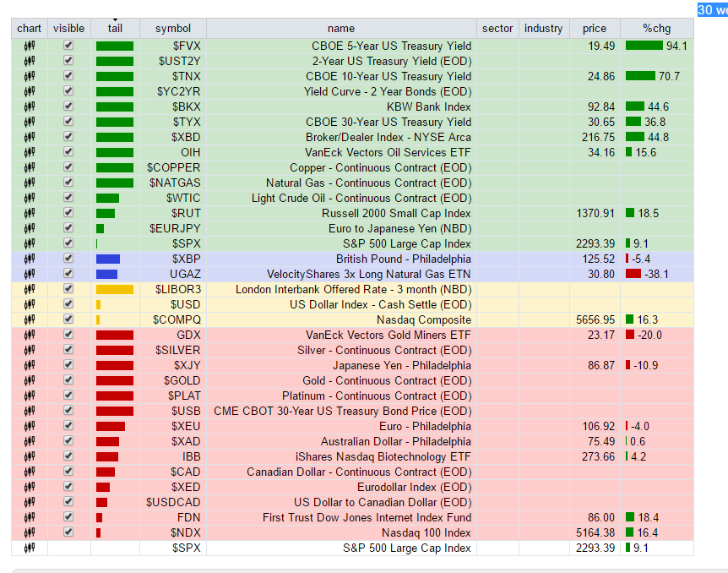
Task: Click the symbol column header
Action: tap(173, 28)
